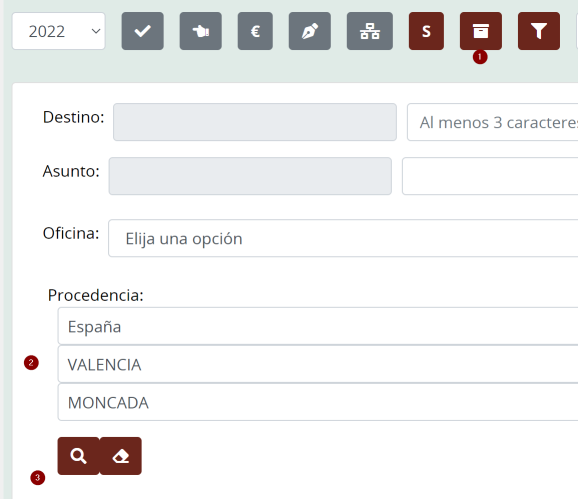
Task: Click the eraser clear button
Action: point(121,456)
